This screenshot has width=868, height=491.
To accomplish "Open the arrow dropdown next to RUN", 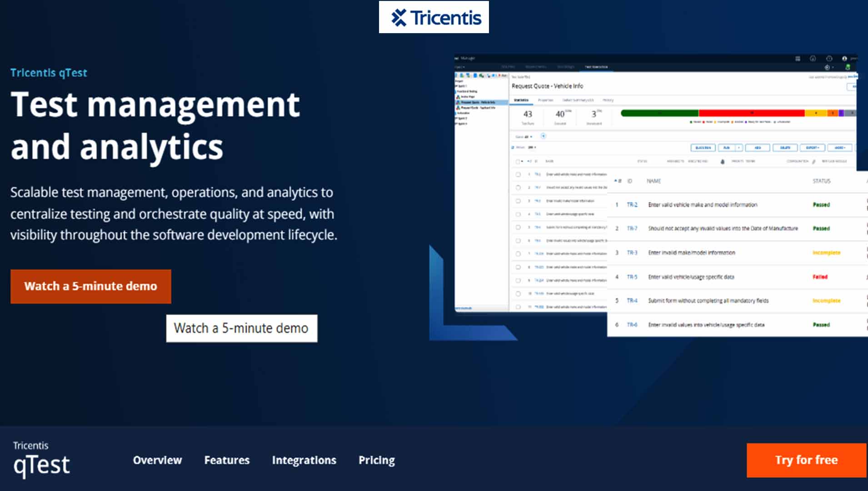I will click(x=738, y=148).
